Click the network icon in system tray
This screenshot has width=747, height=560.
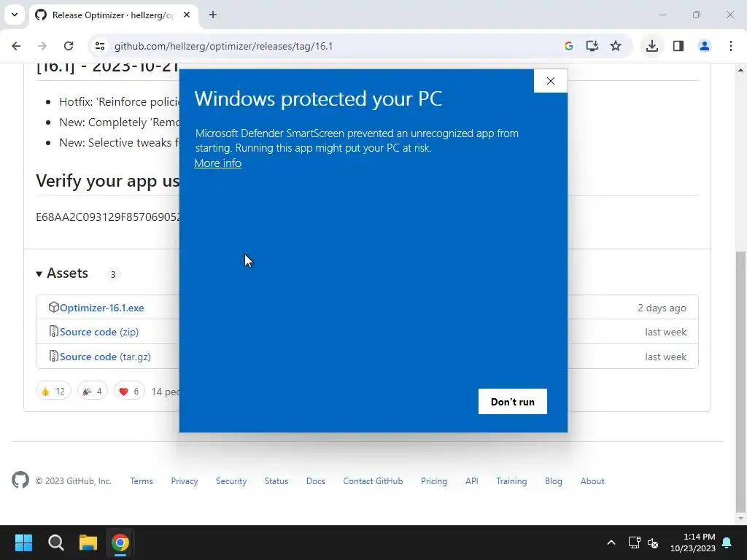click(x=634, y=542)
